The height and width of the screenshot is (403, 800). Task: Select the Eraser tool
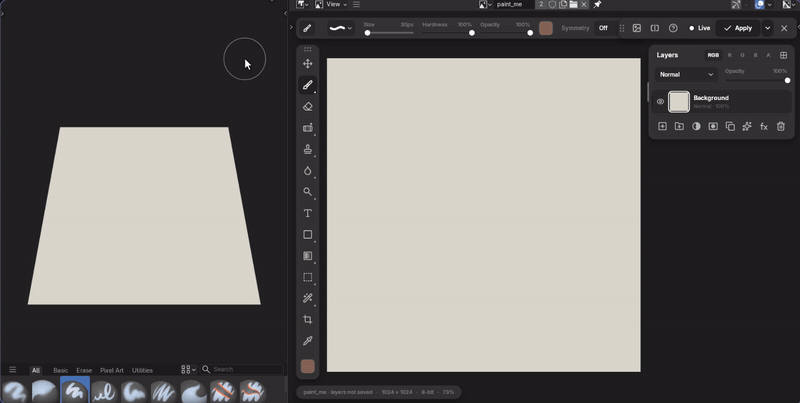click(308, 107)
